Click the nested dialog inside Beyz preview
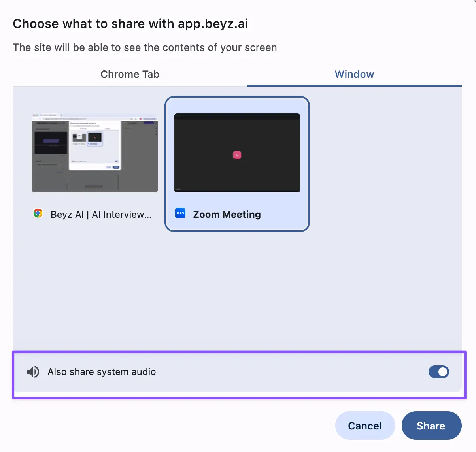 [94, 145]
